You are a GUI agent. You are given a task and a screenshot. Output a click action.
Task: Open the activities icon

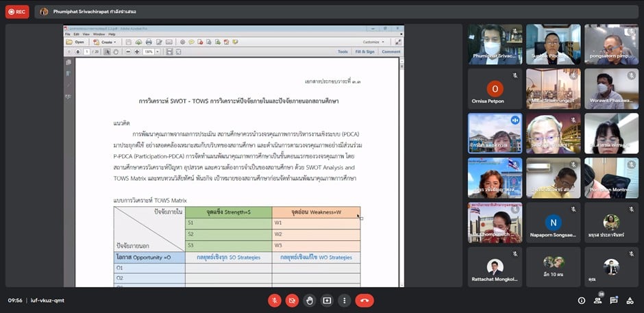(630, 300)
